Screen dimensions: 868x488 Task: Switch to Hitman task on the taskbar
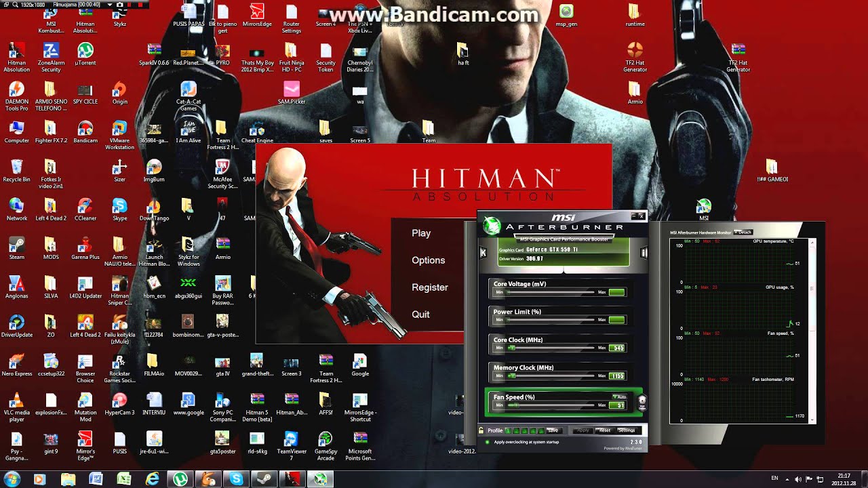292,479
